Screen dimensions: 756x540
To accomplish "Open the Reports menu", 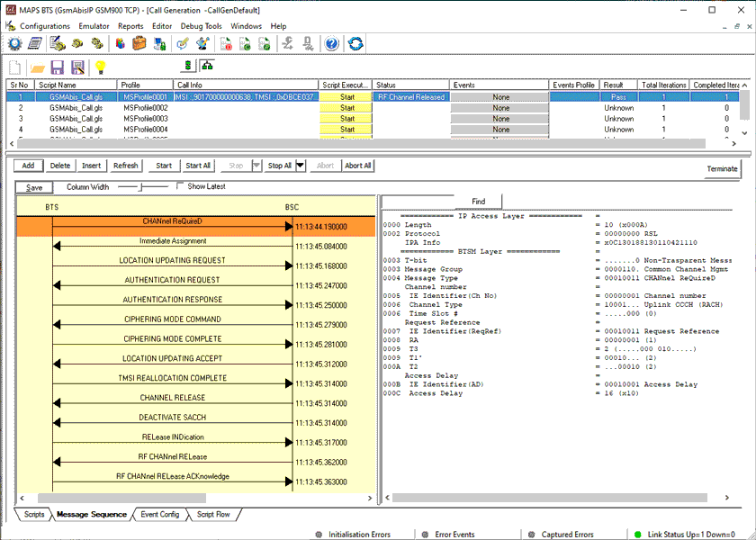I will click(x=130, y=26).
